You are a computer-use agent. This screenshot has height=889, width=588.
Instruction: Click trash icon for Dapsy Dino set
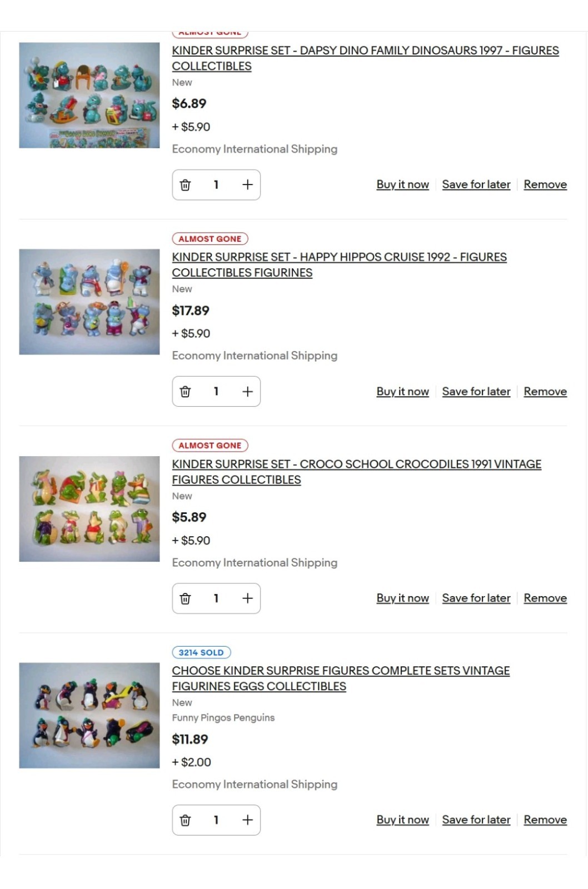[x=186, y=185]
